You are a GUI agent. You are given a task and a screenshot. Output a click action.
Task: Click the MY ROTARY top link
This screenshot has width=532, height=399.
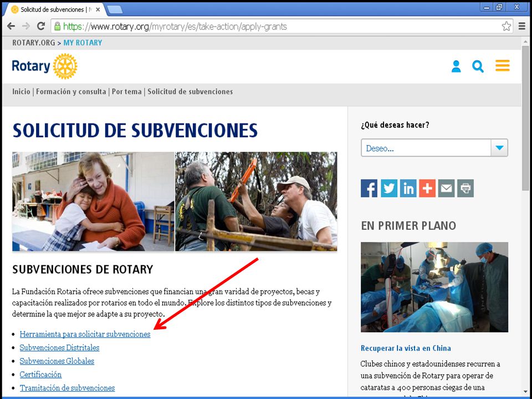[x=83, y=43]
